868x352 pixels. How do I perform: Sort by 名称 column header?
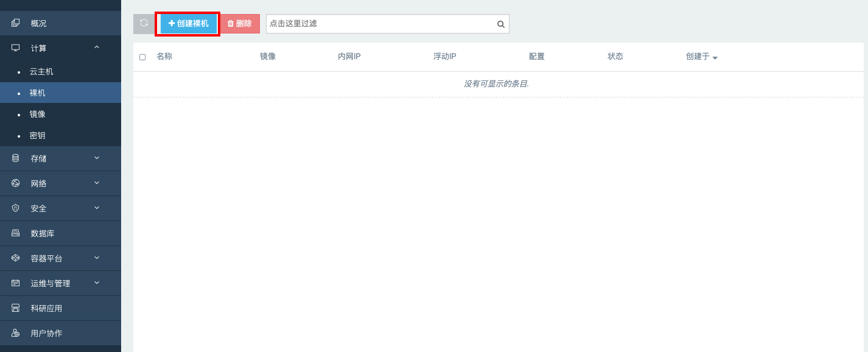tap(164, 57)
